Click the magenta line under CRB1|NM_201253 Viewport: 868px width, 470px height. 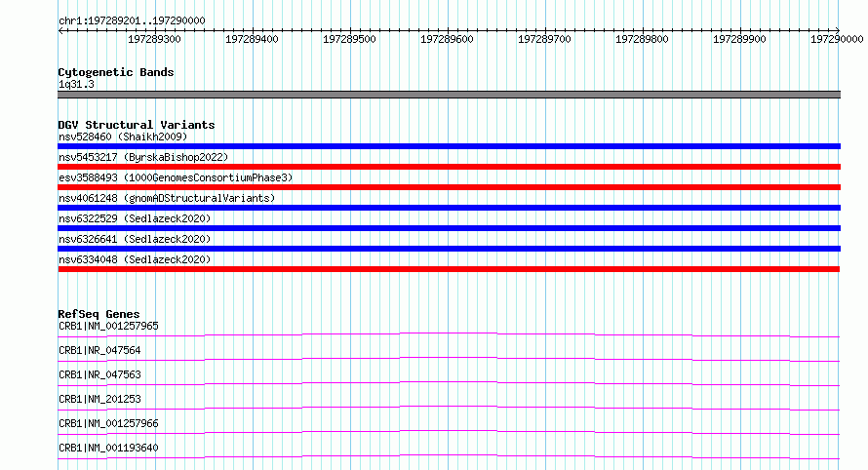tap(449, 408)
